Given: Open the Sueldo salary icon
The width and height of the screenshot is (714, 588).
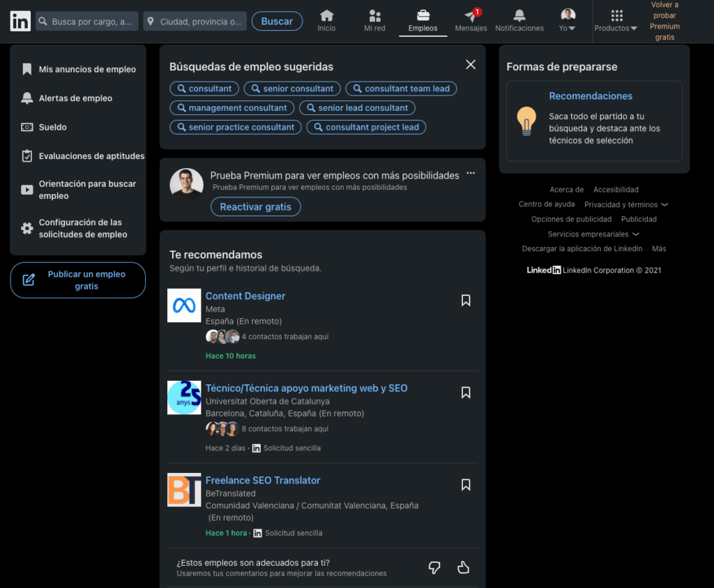Looking at the screenshot, I should pyautogui.click(x=29, y=127).
